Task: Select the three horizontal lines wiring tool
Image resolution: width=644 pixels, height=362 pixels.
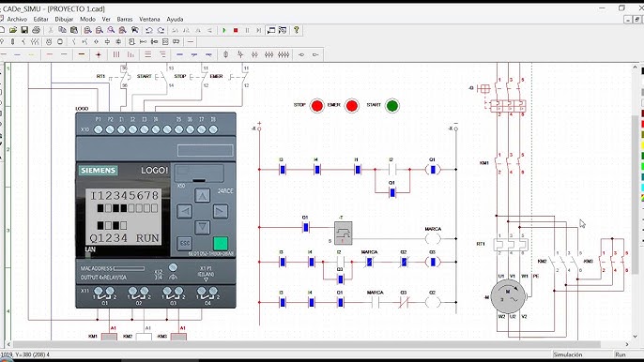Action: (x=148, y=54)
